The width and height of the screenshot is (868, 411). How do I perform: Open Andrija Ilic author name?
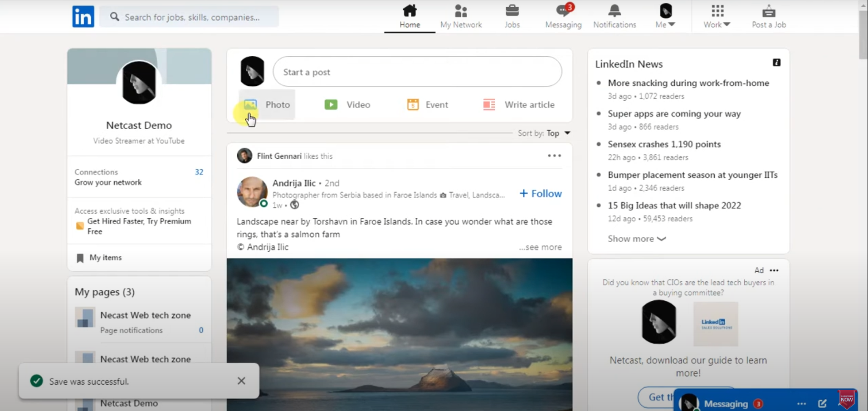(294, 183)
